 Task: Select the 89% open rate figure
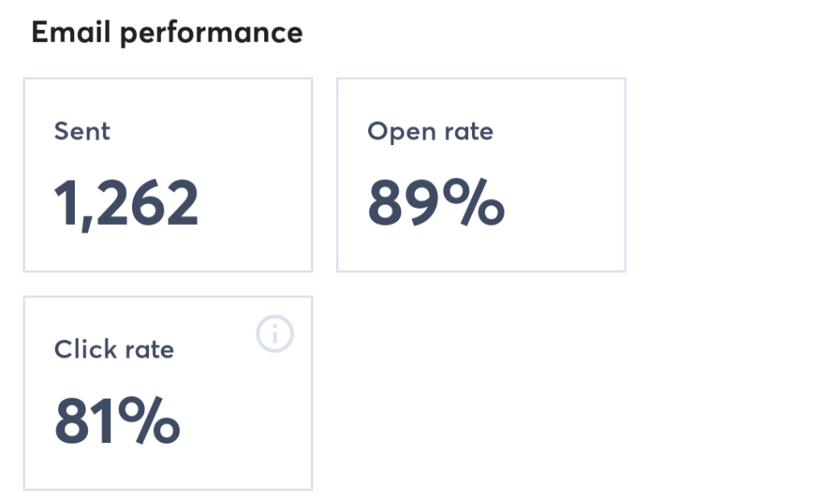click(x=435, y=204)
